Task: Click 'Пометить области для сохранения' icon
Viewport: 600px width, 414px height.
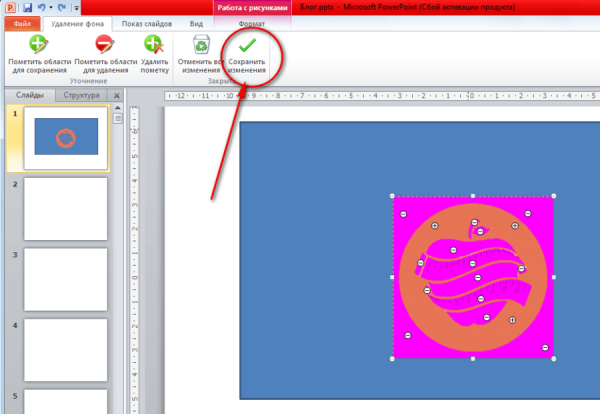Action: pos(37,45)
